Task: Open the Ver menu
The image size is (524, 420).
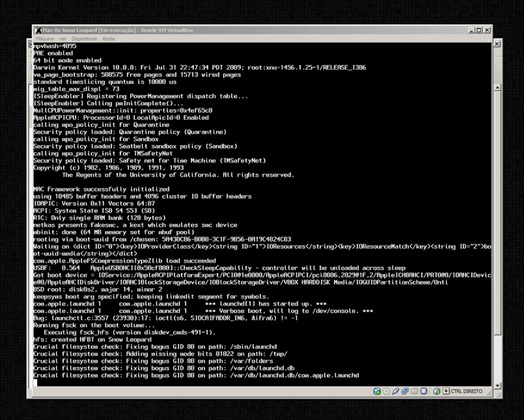Action: pos(63,39)
